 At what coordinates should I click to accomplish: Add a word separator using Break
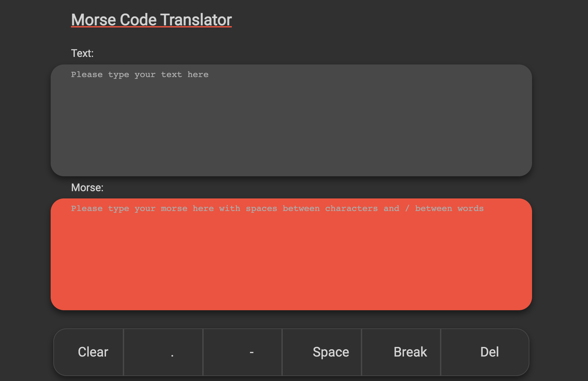point(401,352)
